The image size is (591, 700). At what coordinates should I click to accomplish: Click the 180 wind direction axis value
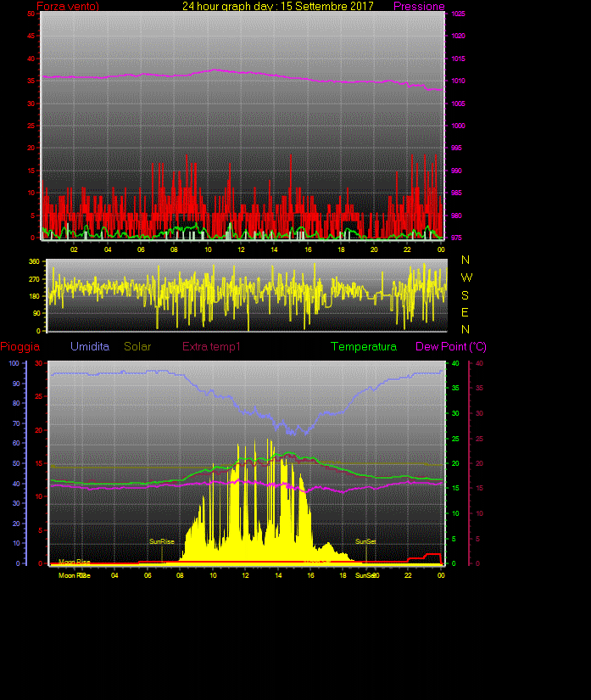point(35,296)
